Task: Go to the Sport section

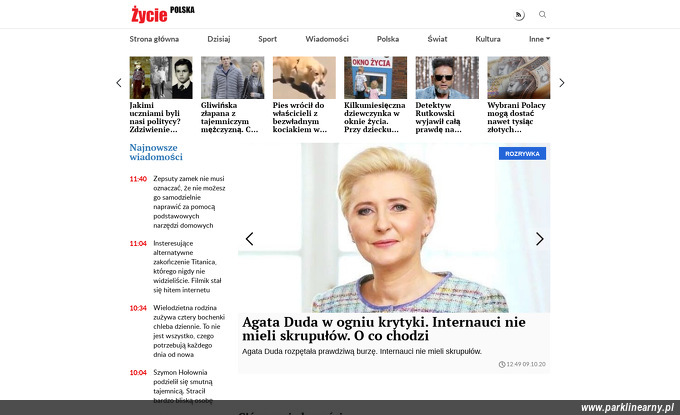Action: (268, 39)
